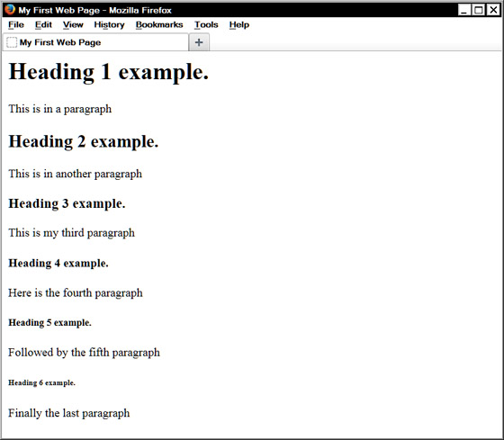The image size is (504, 440).
Task: Open the Tools menu
Action: pos(206,25)
